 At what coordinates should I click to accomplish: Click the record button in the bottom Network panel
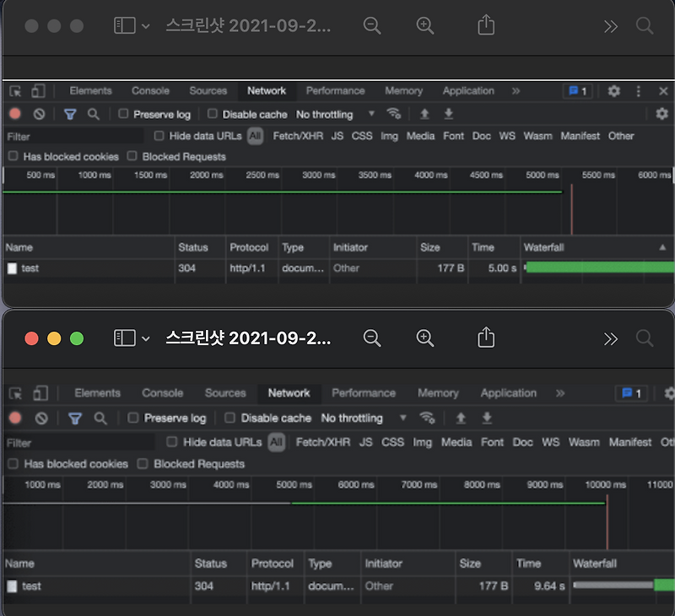(15, 418)
